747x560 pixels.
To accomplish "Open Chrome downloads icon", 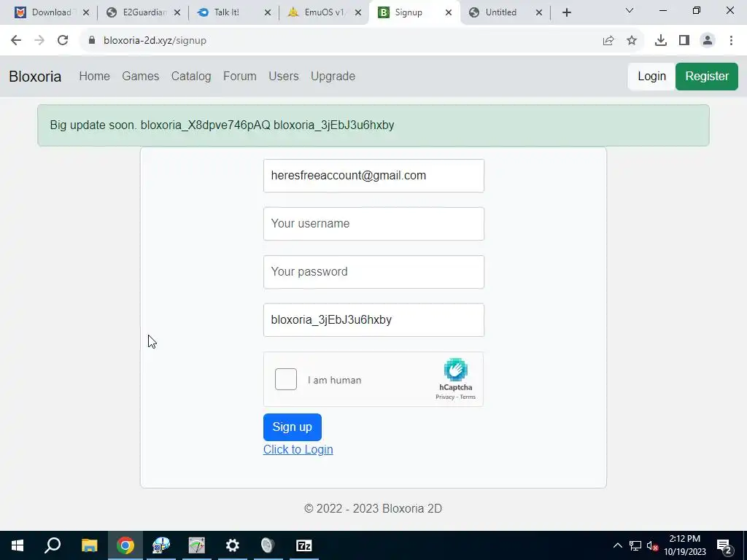I will coord(661,41).
